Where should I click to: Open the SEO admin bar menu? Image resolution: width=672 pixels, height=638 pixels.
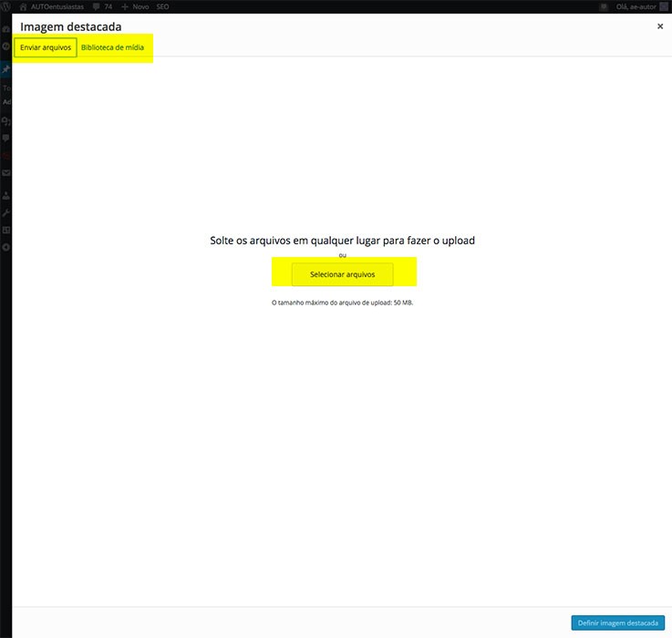pyautogui.click(x=162, y=6)
